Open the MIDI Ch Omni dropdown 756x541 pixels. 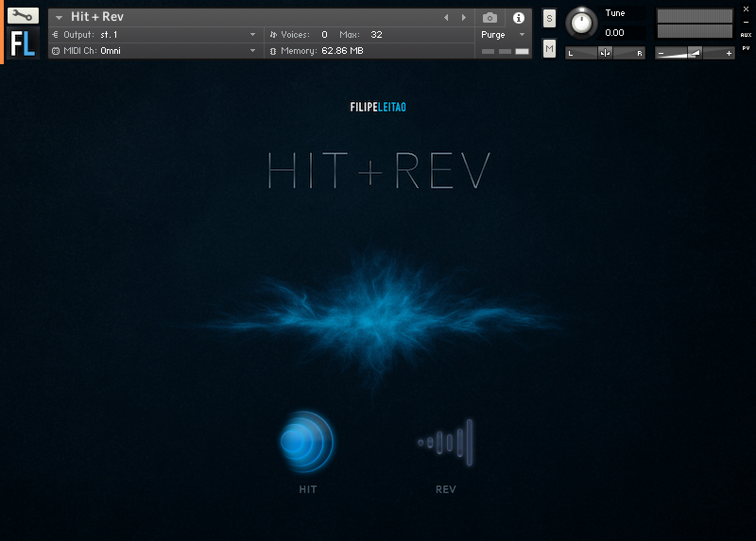tap(155, 51)
